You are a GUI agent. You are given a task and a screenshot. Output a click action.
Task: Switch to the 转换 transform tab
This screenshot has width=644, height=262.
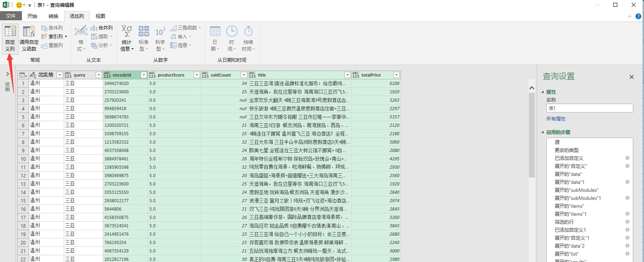pos(53,16)
